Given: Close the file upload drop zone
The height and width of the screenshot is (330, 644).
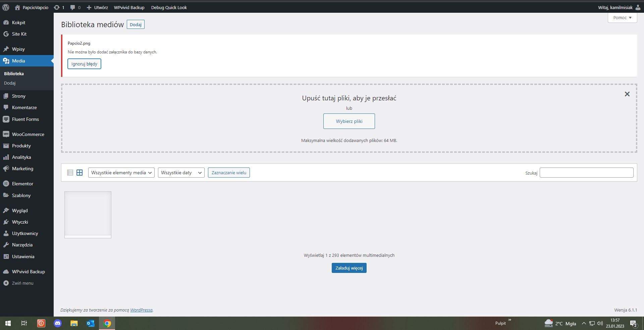Looking at the screenshot, I should pyautogui.click(x=627, y=94).
